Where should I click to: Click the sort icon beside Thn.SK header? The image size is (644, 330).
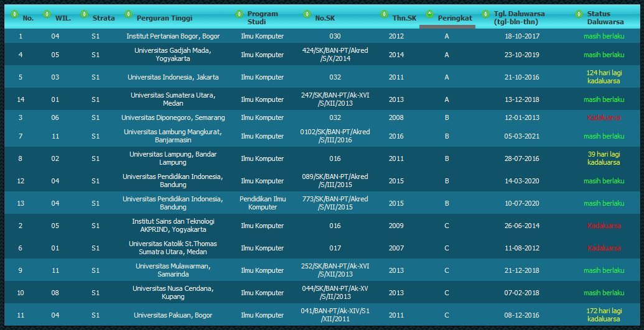coord(384,14)
